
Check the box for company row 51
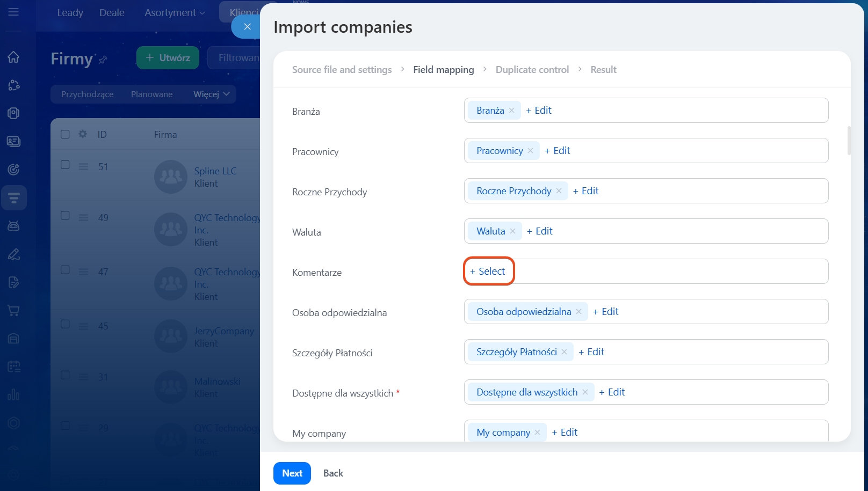click(x=65, y=165)
